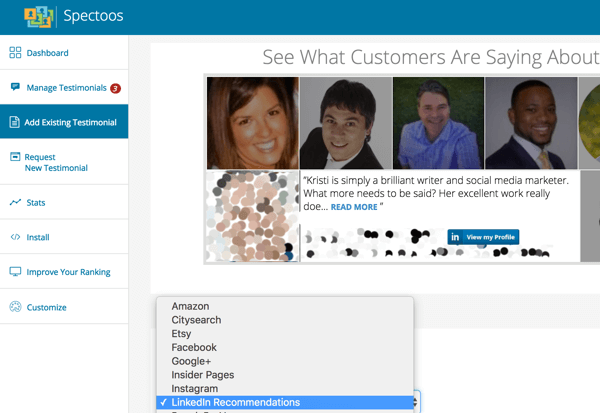600x413 pixels.
Task: Click the pixelated reviewer profile picture
Action: tap(253, 216)
